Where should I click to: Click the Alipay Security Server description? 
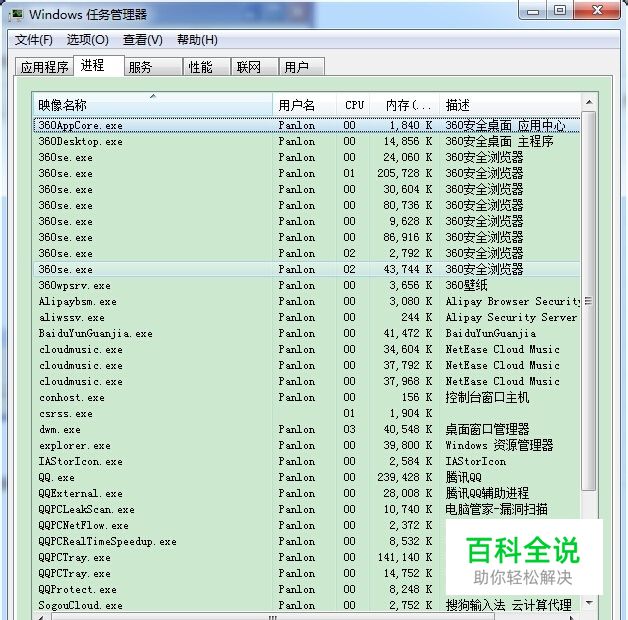pyautogui.click(x=511, y=318)
